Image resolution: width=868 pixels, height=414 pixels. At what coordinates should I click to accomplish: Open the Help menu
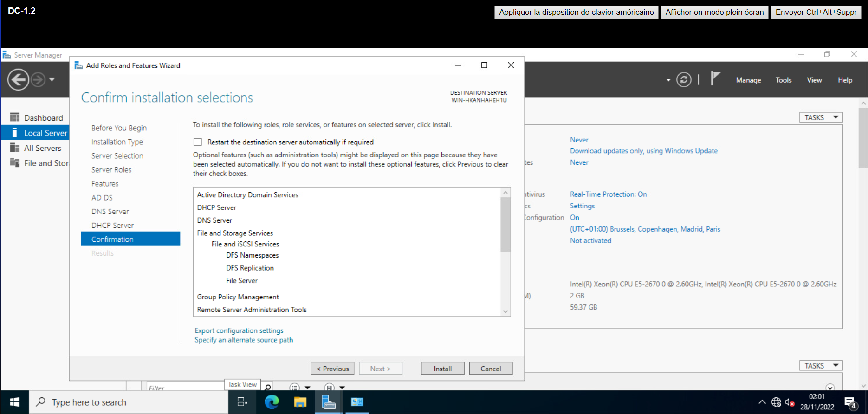point(845,80)
